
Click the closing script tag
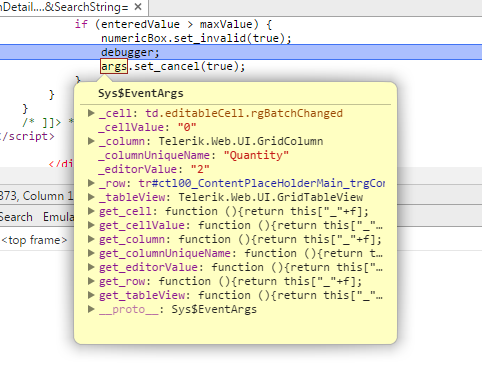click(x=27, y=136)
